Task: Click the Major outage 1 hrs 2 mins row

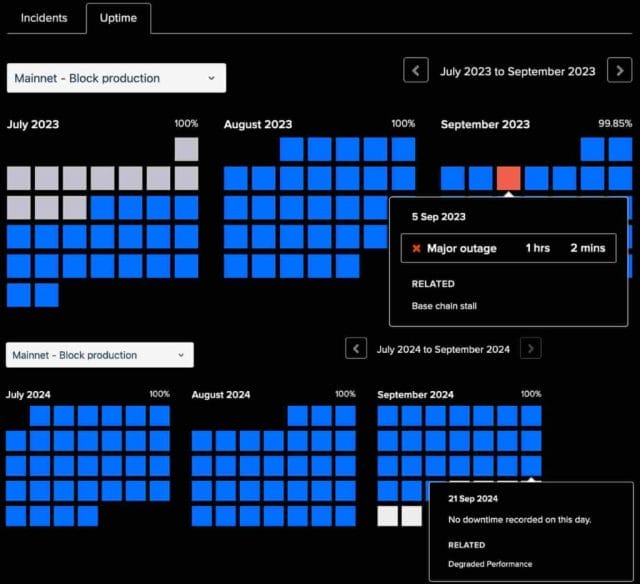Action: (509, 248)
